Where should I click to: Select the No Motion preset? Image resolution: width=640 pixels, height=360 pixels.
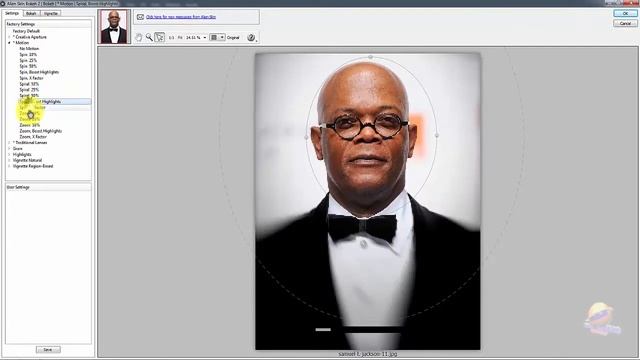tap(29, 49)
